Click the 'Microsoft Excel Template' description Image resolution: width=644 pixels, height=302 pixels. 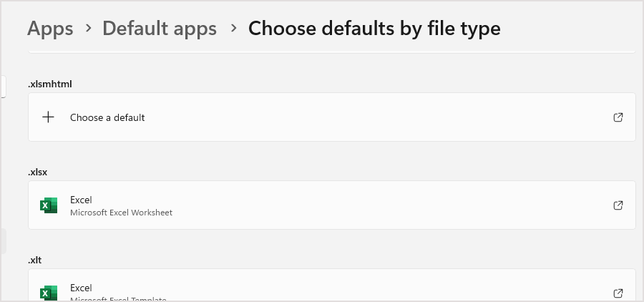(118, 300)
